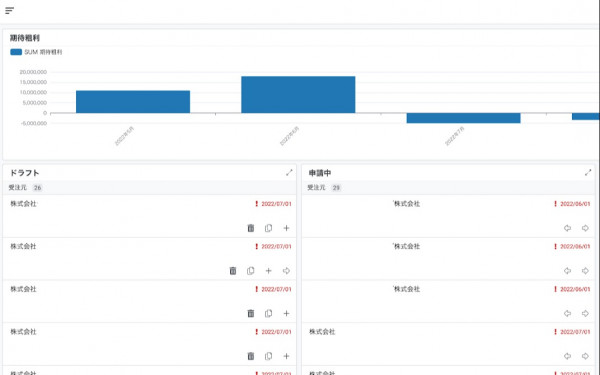Image resolution: width=600 pixels, height=375 pixels.
Task: Move third 申請中 card back with left arrow
Action: [567, 313]
